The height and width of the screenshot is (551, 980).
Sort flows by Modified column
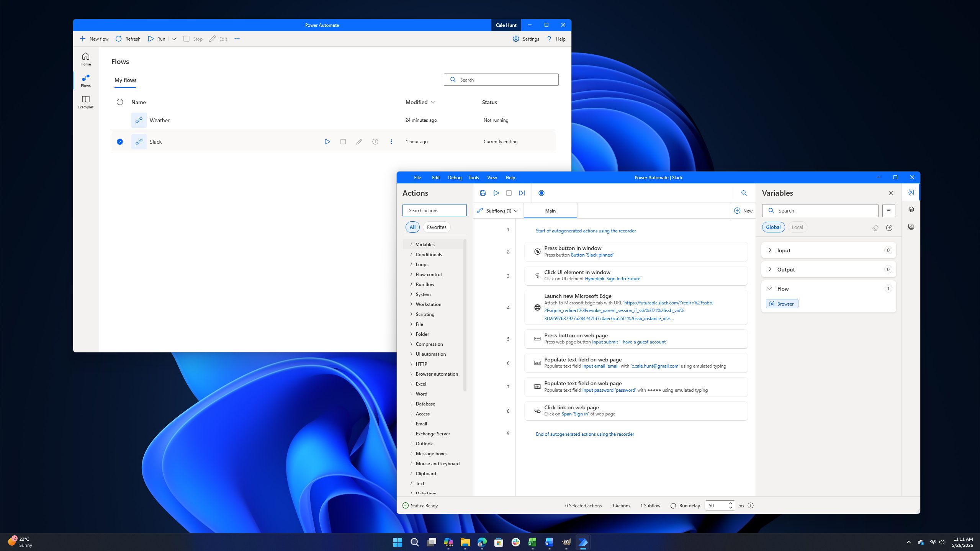tap(420, 102)
